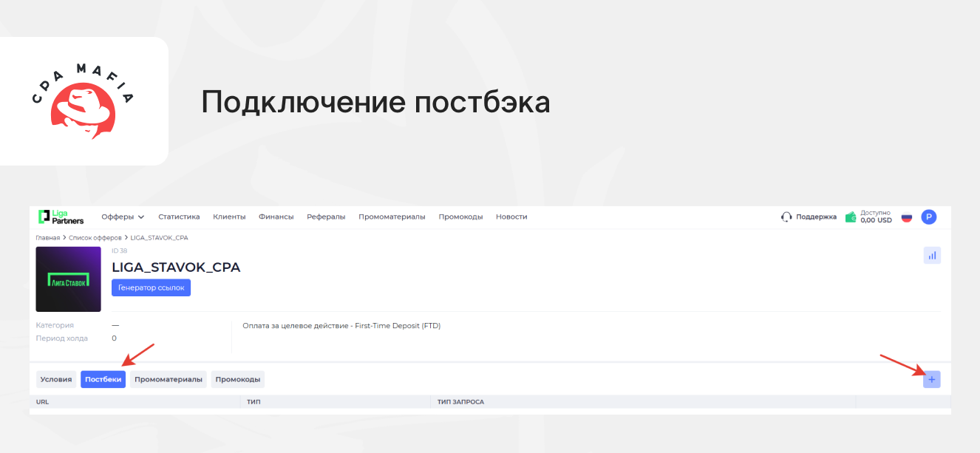The height and width of the screenshot is (453, 980).
Task: Click the green wallet balance icon
Action: pos(851,217)
